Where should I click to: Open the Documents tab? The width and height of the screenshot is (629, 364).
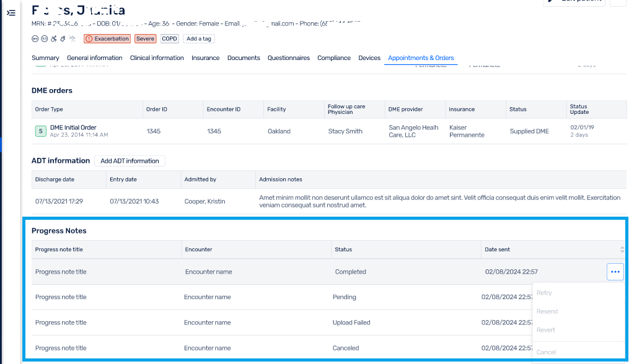point(244,58)
